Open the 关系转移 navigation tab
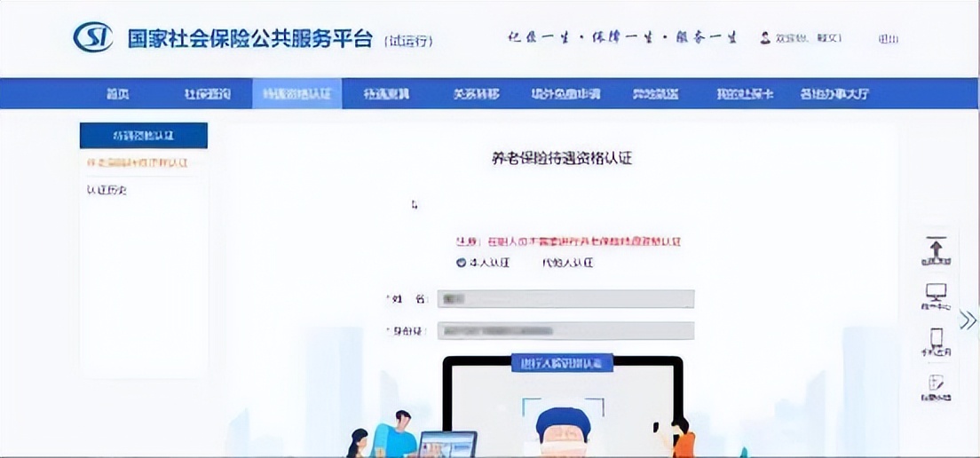 click(x=477, y=94)
